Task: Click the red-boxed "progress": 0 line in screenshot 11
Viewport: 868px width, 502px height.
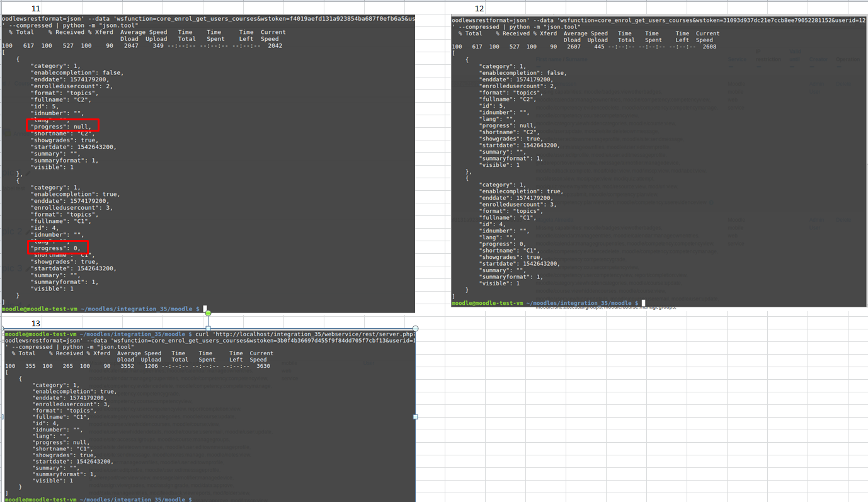Action: point(57,248)
